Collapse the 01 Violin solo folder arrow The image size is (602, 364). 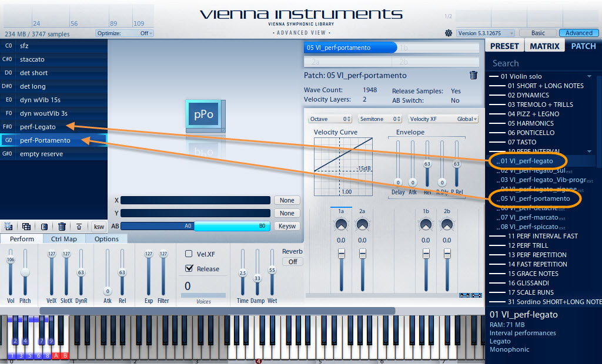coord(589,76)
